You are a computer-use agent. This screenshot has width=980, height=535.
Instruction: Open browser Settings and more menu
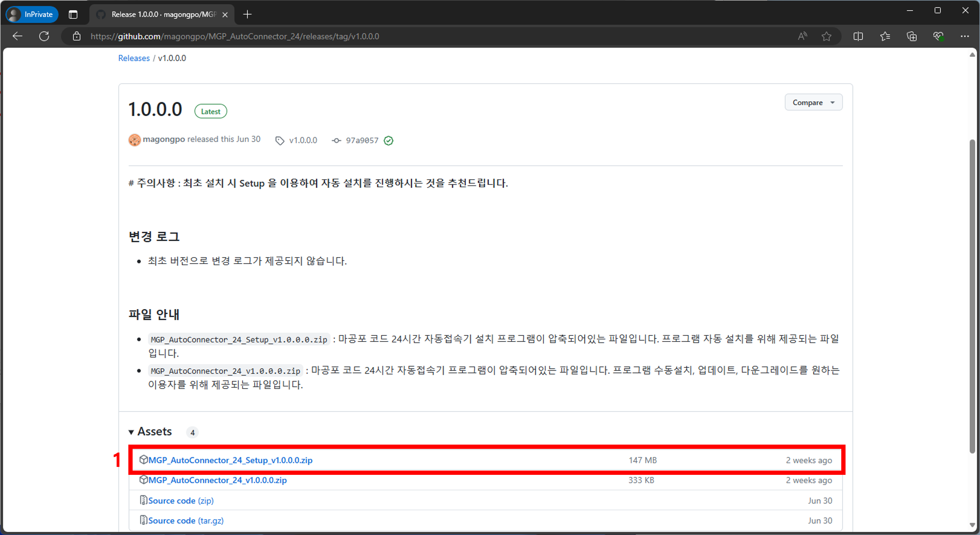965,36
